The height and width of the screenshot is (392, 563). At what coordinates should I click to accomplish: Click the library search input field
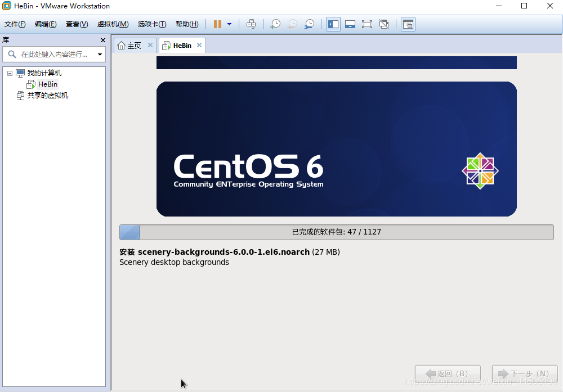pos(54,55)
